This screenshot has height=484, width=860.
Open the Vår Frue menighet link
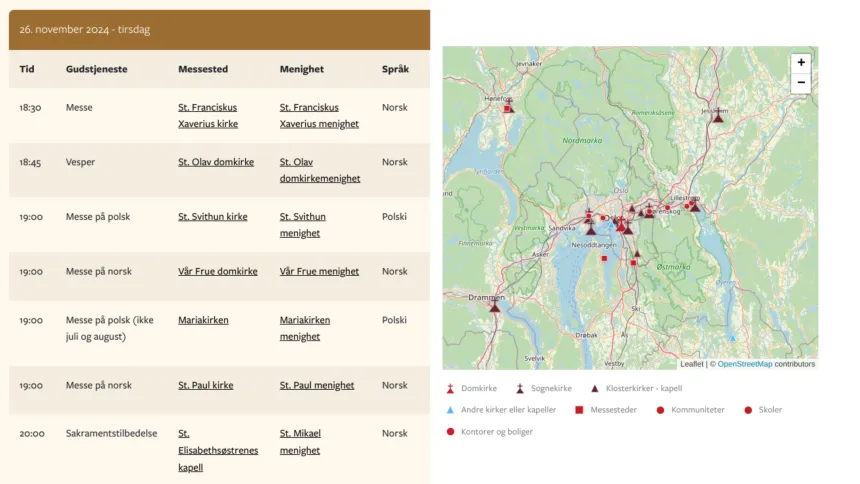coord(319,272)
